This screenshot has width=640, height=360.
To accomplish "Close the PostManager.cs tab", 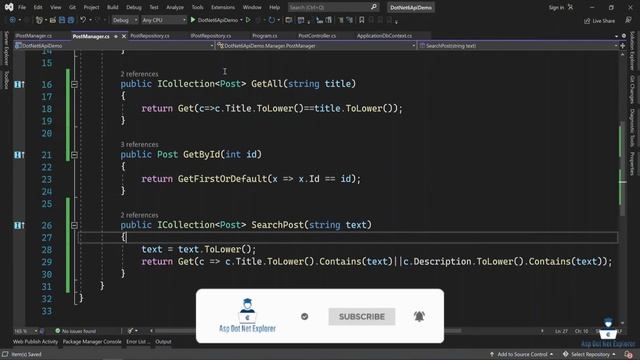I will tap(124, 36).
